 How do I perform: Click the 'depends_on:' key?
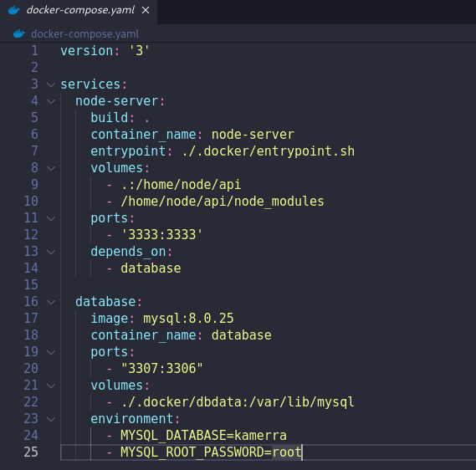131,252
